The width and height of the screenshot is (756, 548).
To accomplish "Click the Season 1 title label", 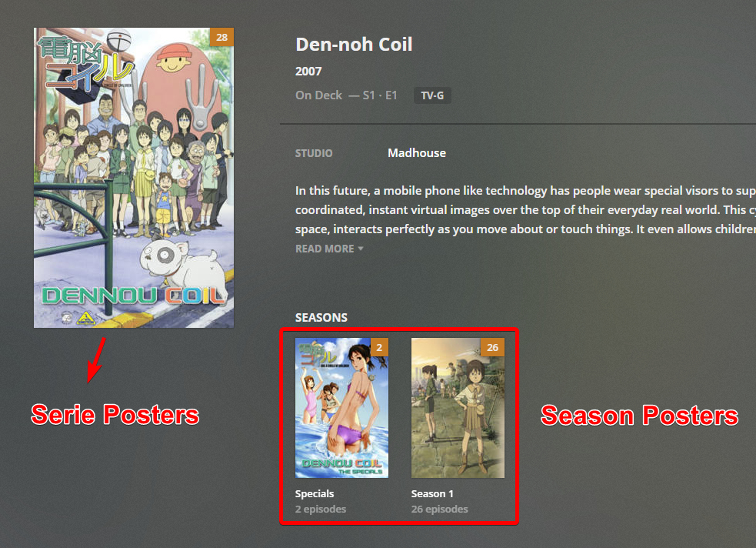I will click(432, 494).
